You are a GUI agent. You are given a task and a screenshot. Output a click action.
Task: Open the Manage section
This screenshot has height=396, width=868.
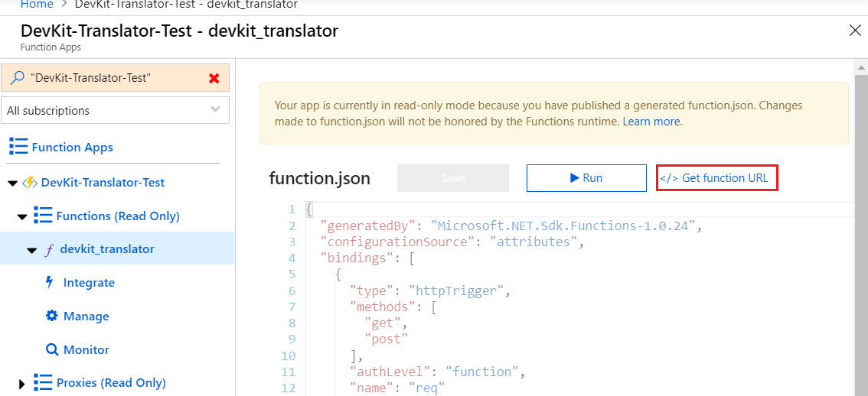tap(86, 316)
